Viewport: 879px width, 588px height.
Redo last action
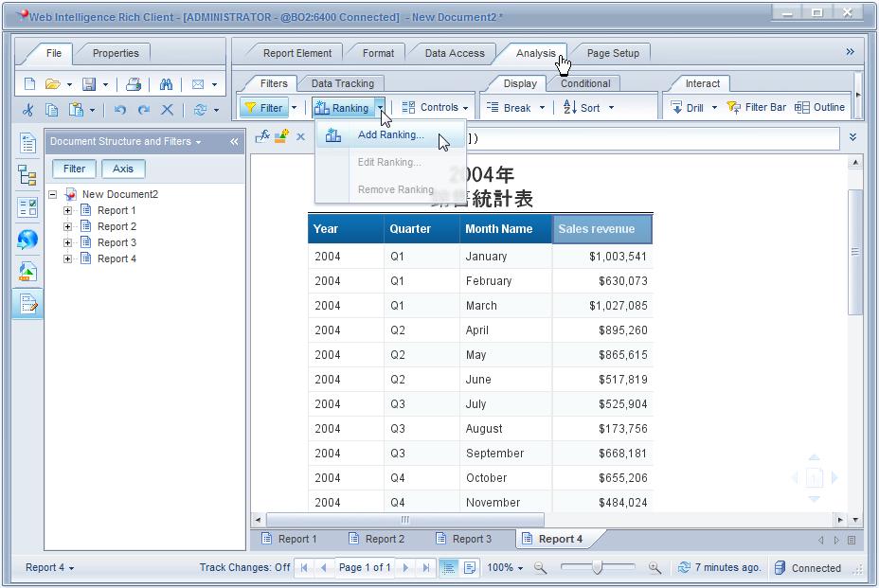[x=144, y=109]
